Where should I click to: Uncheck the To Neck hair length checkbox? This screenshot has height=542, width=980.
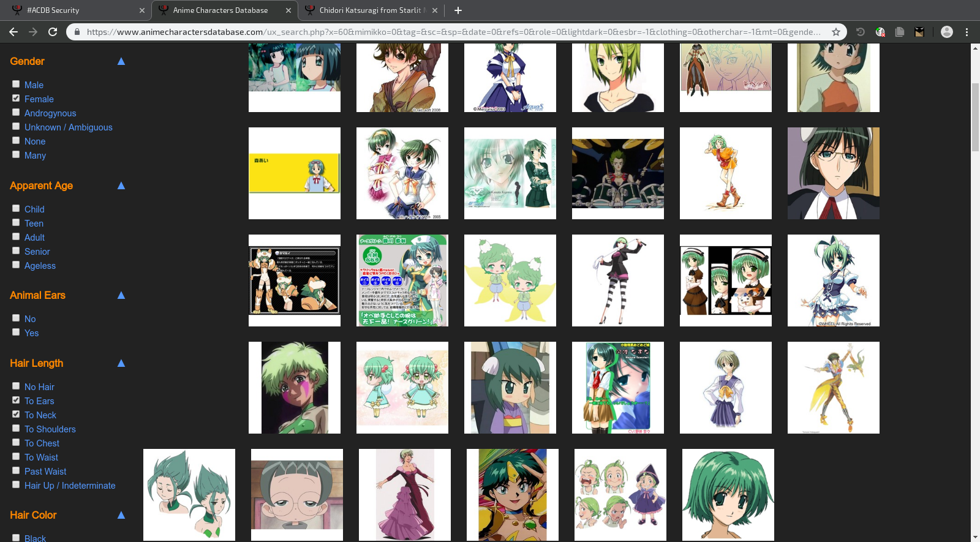point(16,414)
